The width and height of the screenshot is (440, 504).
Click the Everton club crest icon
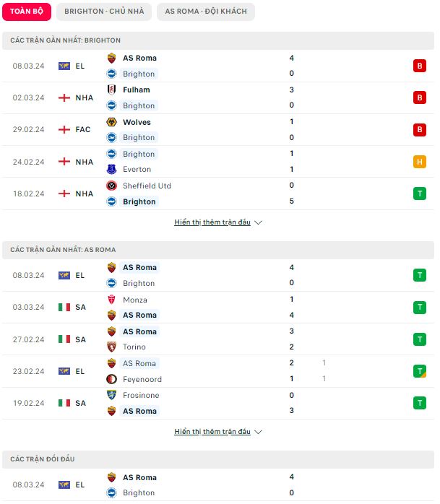coord(111,169)
